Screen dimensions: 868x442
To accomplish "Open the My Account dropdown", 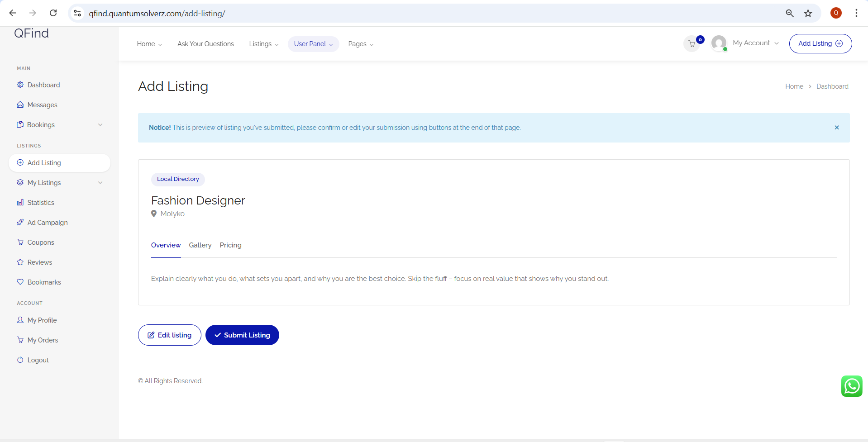I will point(755,43).
